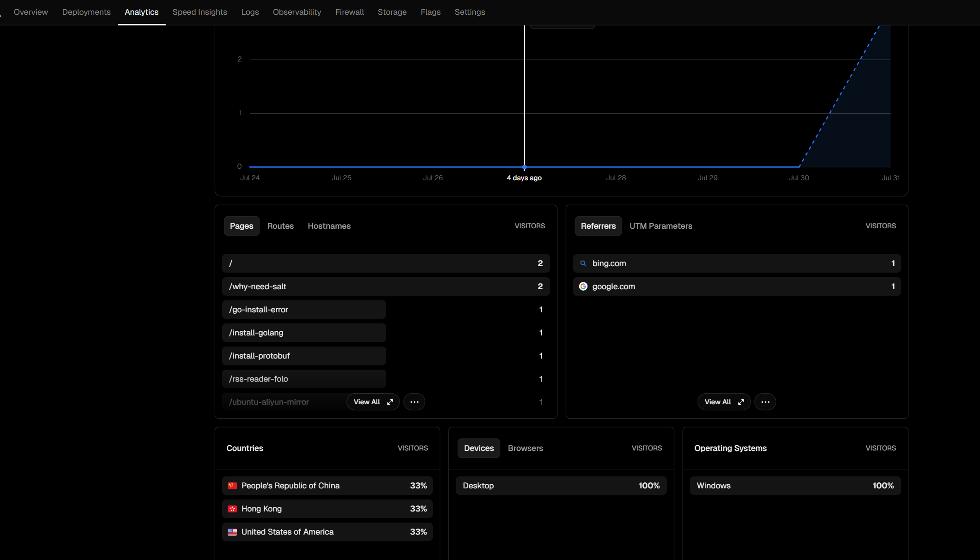Filter by United States of America
Viewport: 980px width, 560px height.
click(327, 532)
